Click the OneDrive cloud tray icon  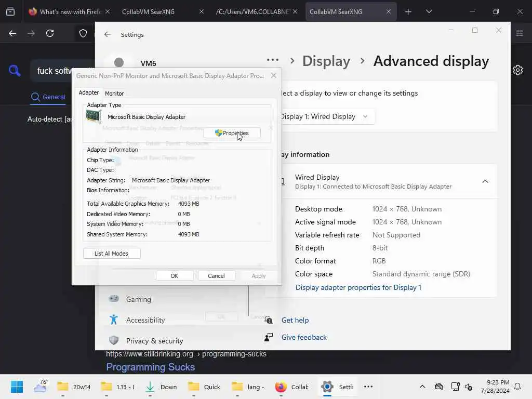(439, 387)
